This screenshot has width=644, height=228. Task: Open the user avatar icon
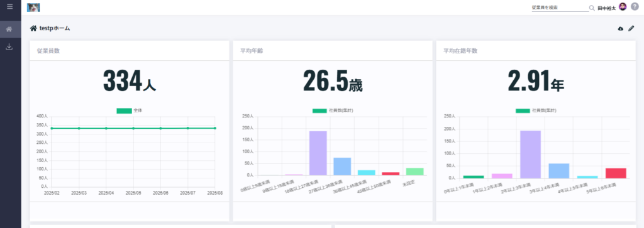(623, 7)
